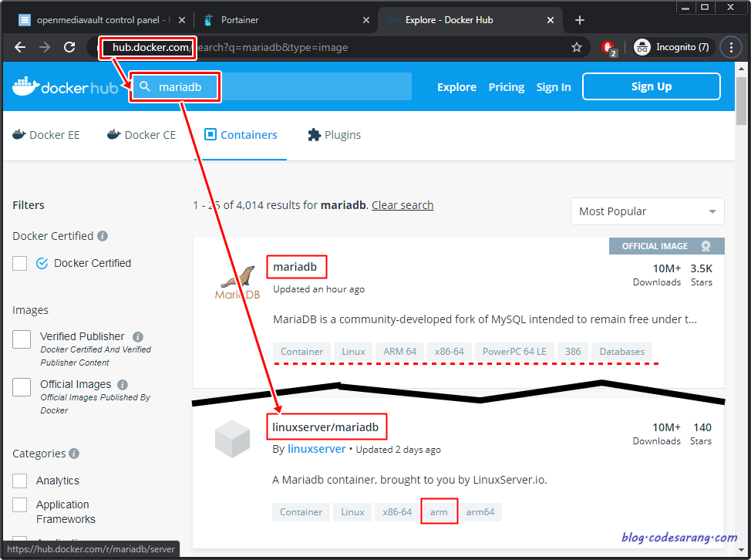Open the Most Popular sort dropdown
The height and width of the screenshot is (560, 751).
click(x=647, y=211)
